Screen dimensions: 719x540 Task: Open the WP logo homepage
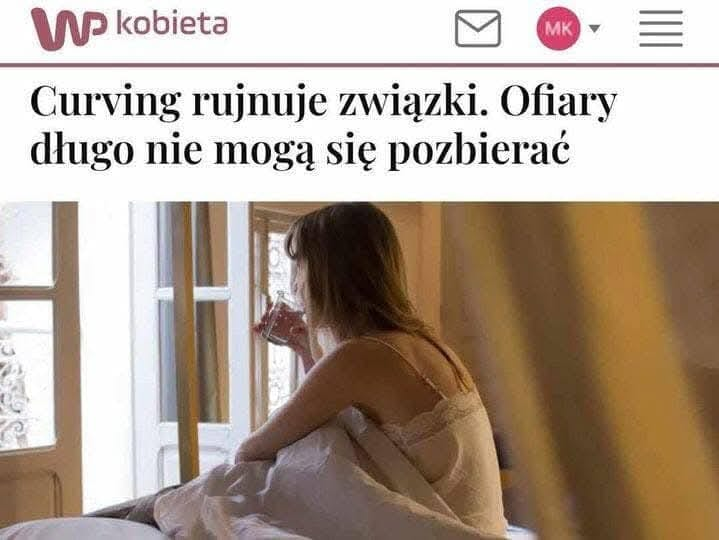[69, 28]
